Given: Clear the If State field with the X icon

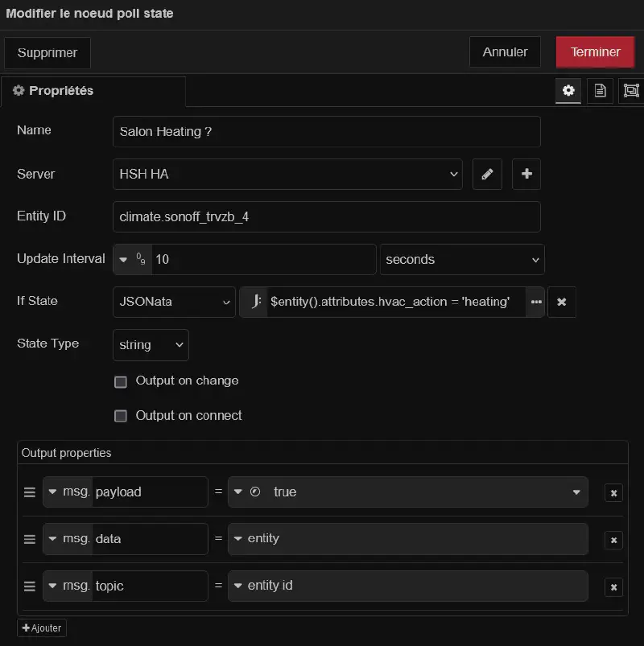Looking at the screenshot, I should (562, 302).
